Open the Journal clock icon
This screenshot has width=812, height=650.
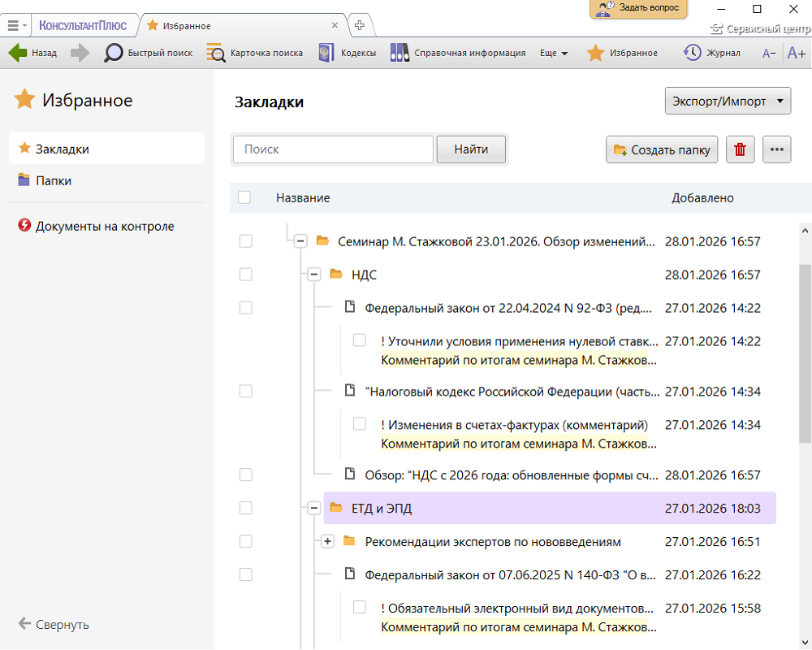[692, 53]
